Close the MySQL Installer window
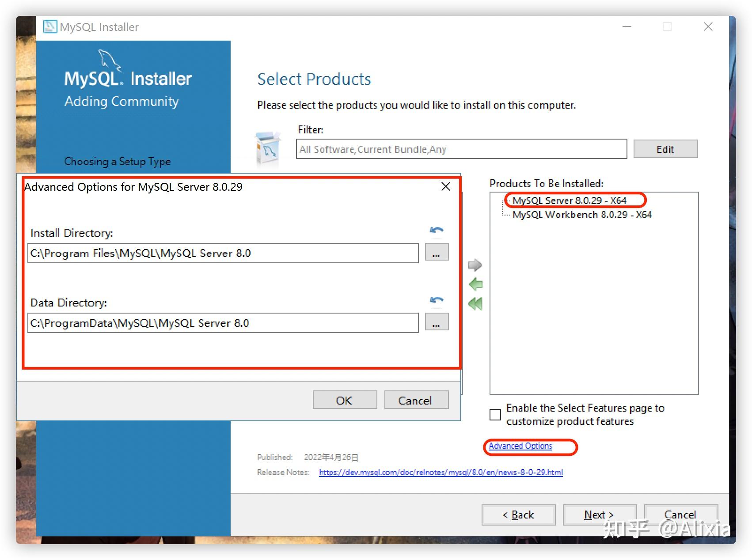The image size is (752, 560). [x=708, y=26]
